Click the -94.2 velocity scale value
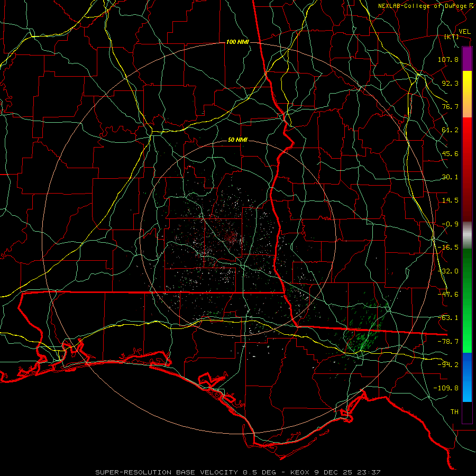The image size is (476, 476). [x=448, y=365]
